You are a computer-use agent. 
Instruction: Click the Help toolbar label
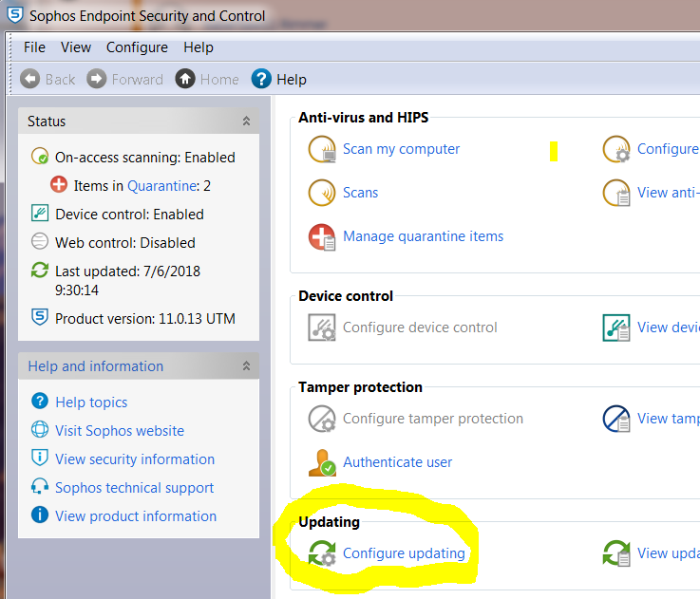[292, 80]
